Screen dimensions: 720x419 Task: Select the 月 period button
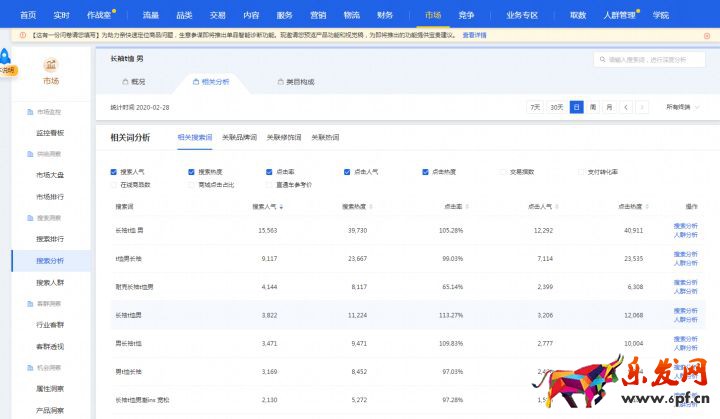(608, 107)
